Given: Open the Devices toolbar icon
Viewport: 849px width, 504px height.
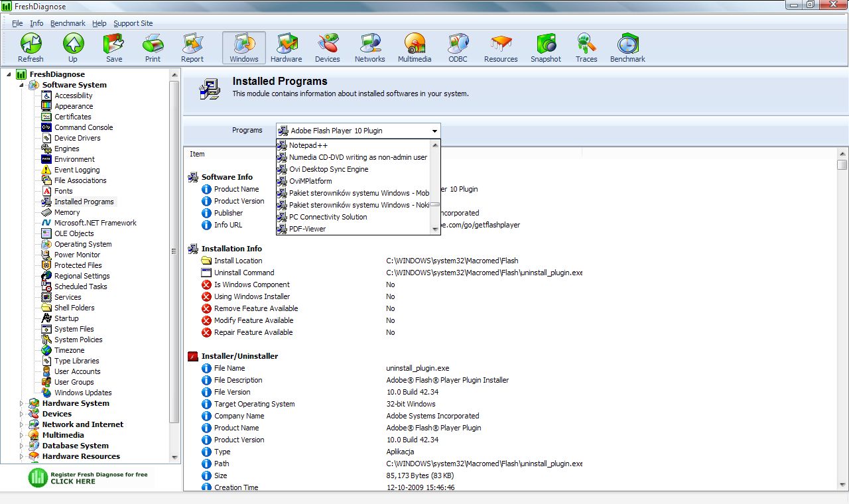Looking at the screenshot, I should [328, 48].
